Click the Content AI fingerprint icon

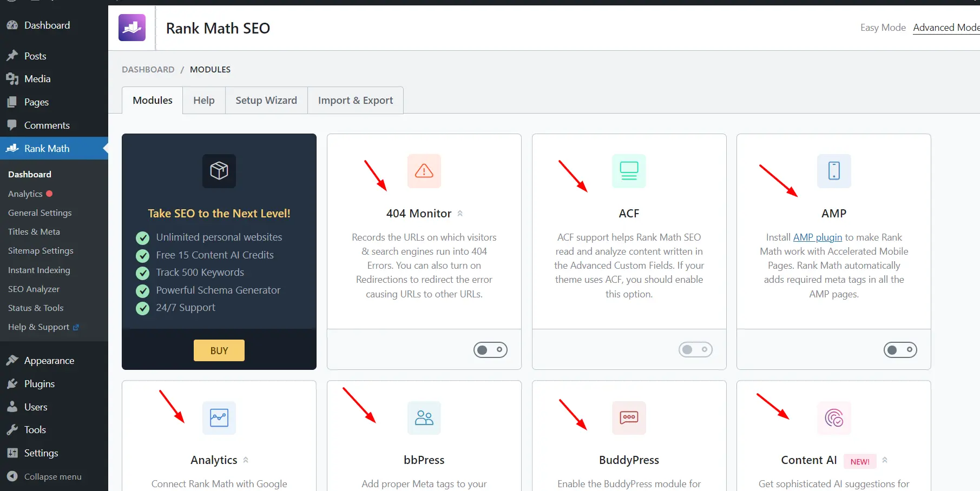[834, 418]
